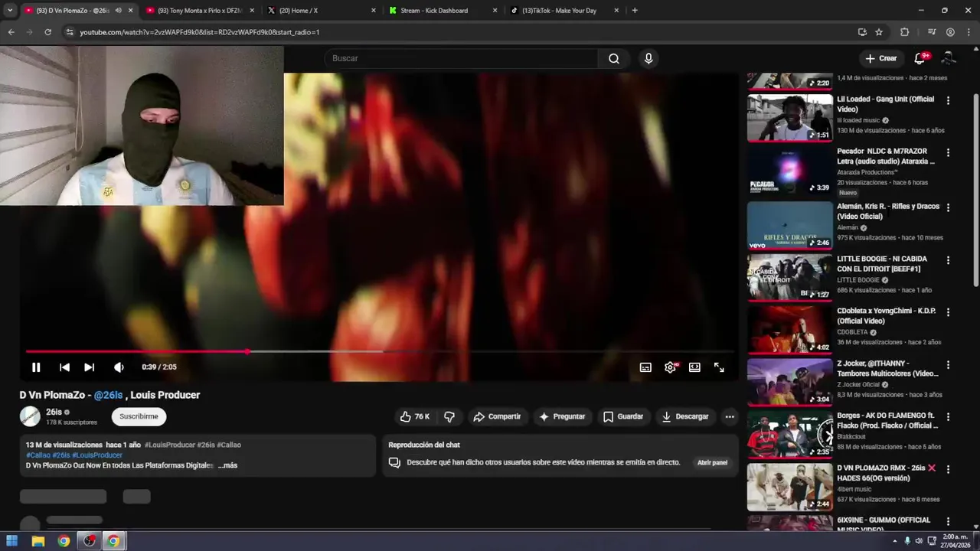Save video using Guardar
Image resolution: width=980 pixels, height=551 pixels.
tap(623, 416)
